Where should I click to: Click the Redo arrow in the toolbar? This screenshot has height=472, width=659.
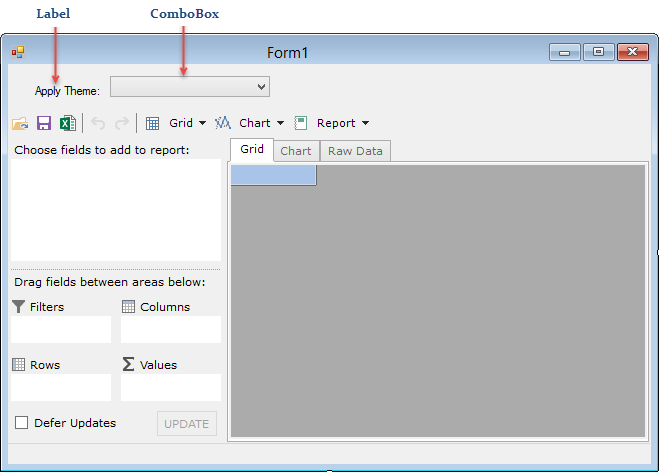point(122,124)
